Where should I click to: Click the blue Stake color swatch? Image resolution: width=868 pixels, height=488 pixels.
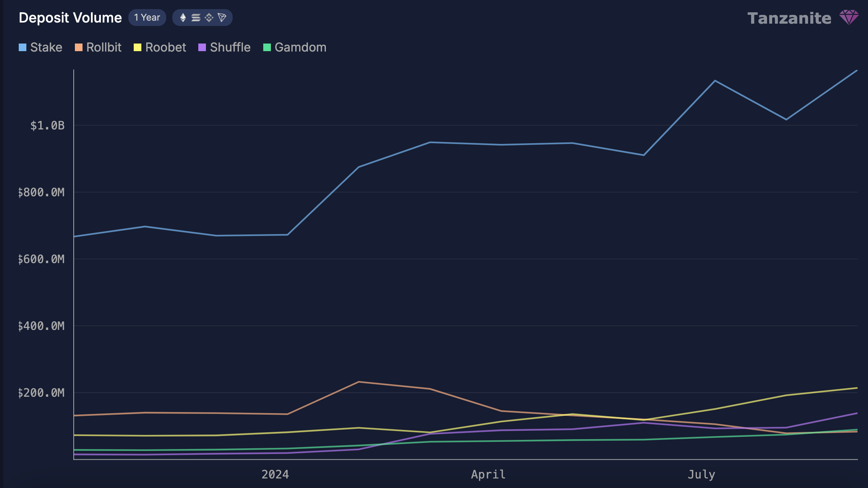[23, 47]
